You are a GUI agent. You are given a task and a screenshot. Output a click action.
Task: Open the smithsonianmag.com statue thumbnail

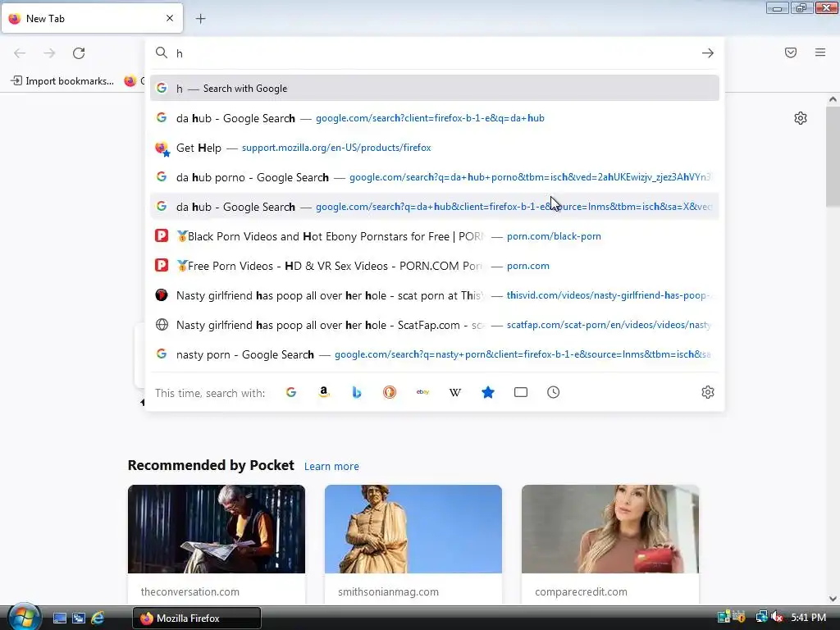[x=413, y=529]
